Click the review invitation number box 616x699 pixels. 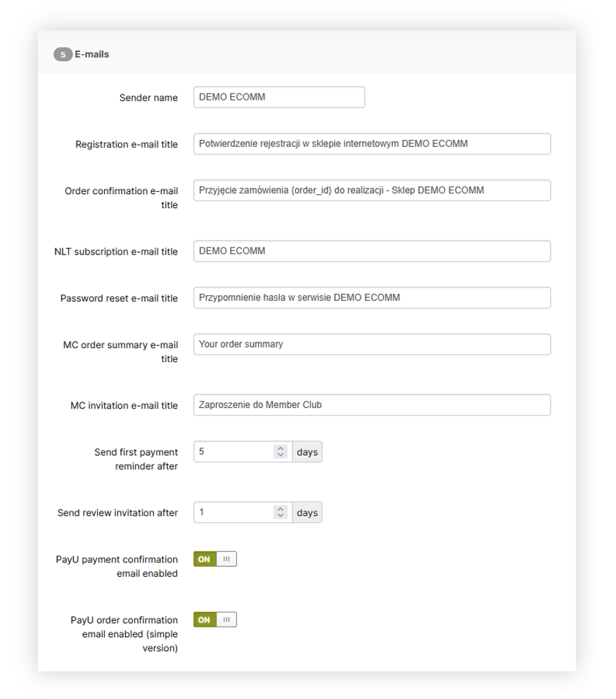[x=232, y=513]
